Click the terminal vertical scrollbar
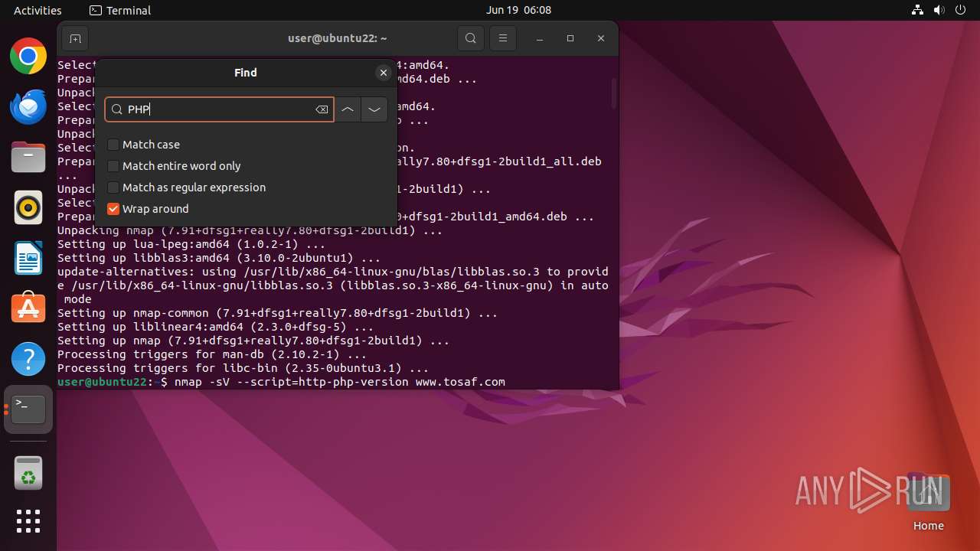This screenshot has height=551, width=980. pyautogui.click(x=613, y=93)
